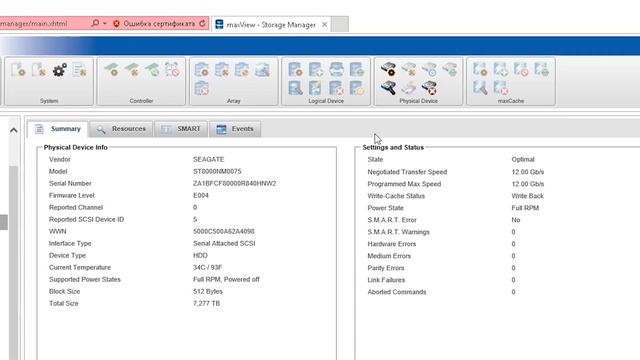
Task: Select maxView - Storage Manager browser tab
Action: (x=271, y=24)
